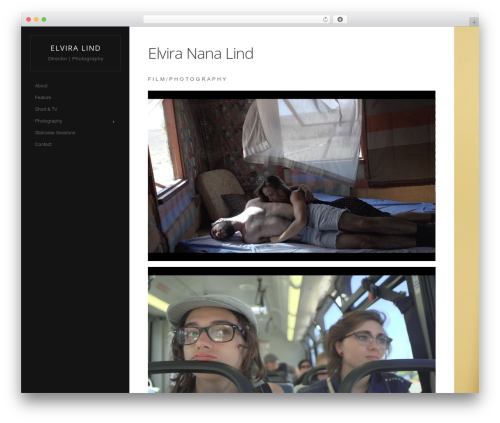
Task: Click the ELVIRA LIND site logo
Action: point(75,48)
